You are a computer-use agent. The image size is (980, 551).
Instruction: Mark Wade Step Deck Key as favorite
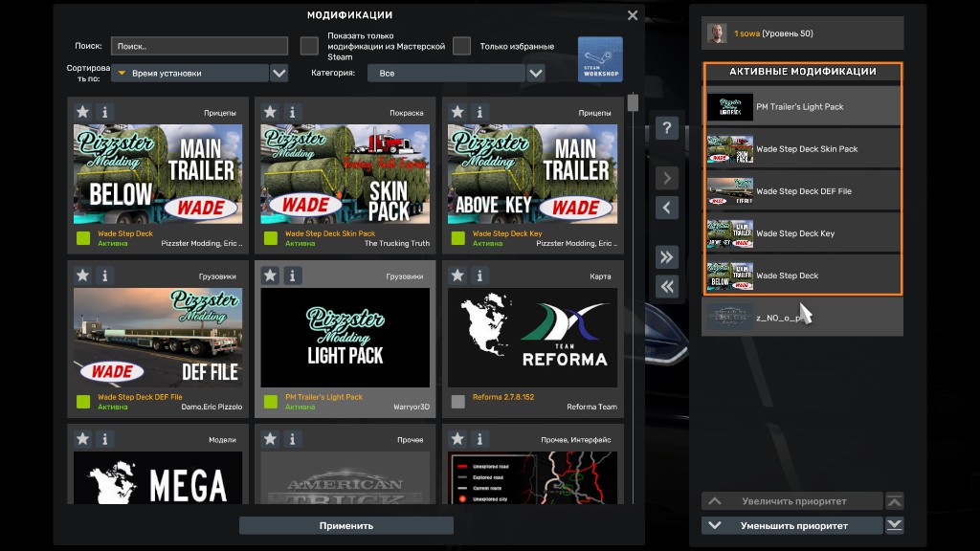[457, 113]
